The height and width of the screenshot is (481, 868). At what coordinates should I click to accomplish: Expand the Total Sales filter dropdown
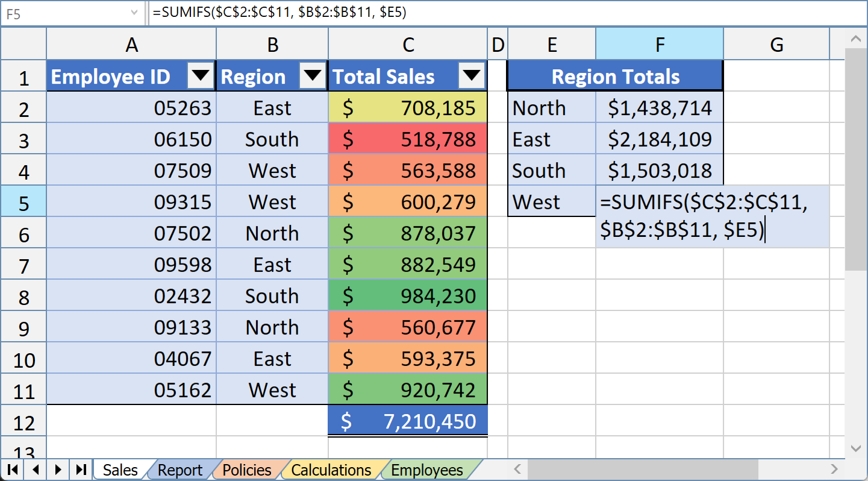(472, 76)
